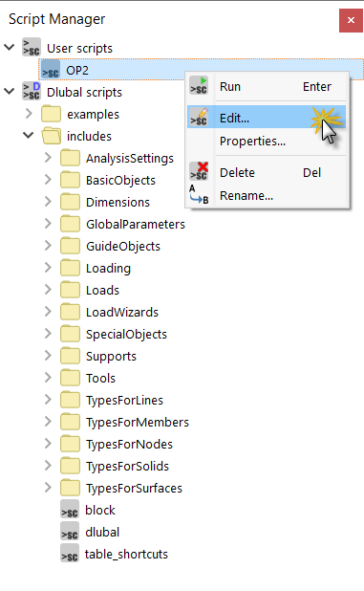Image resolution: width=364 pixels, height=591 pixels.
Task: Close the Script Manager panel
Action: point(351,20)
